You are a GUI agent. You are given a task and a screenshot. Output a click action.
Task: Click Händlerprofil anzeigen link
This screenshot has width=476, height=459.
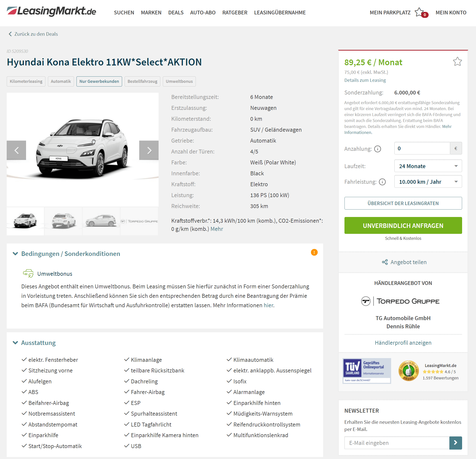coord(403,343)
